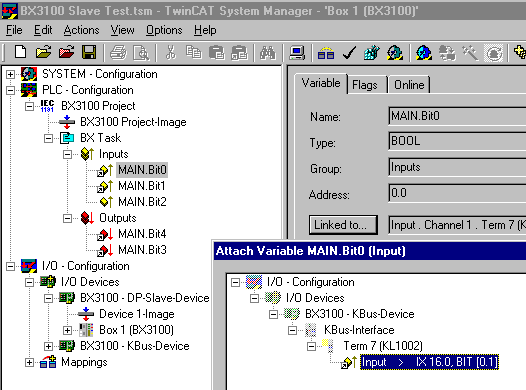Click the IEC 1131 BX3100 Project icon
526x390 pixels.
(47, 106)
